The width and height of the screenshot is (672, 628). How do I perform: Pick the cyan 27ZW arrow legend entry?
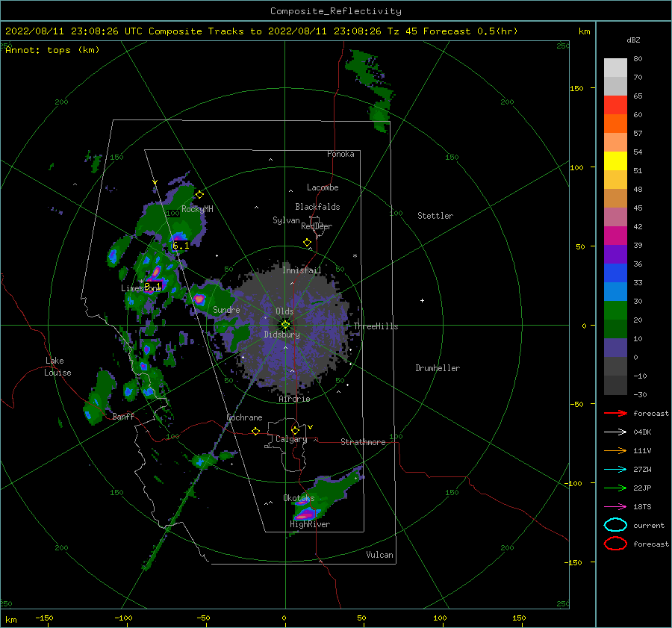tap(615, 470)
